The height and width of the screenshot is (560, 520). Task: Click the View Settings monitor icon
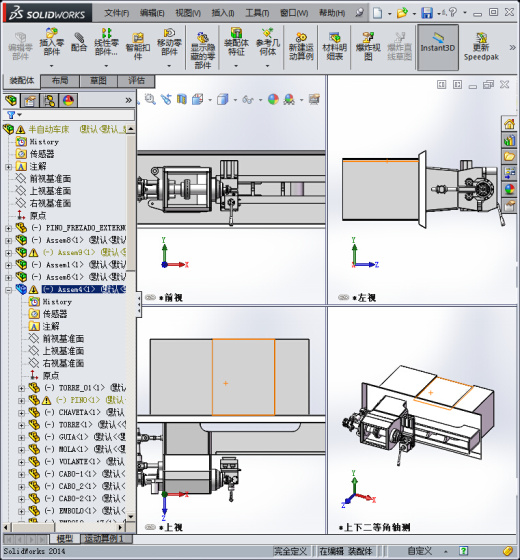[x=314, y=99]
